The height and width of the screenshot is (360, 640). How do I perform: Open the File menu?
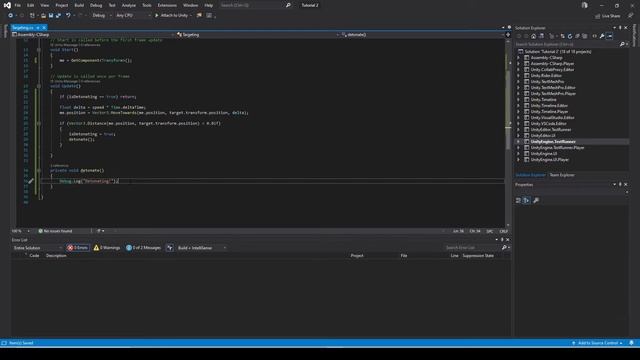[18, 5]
